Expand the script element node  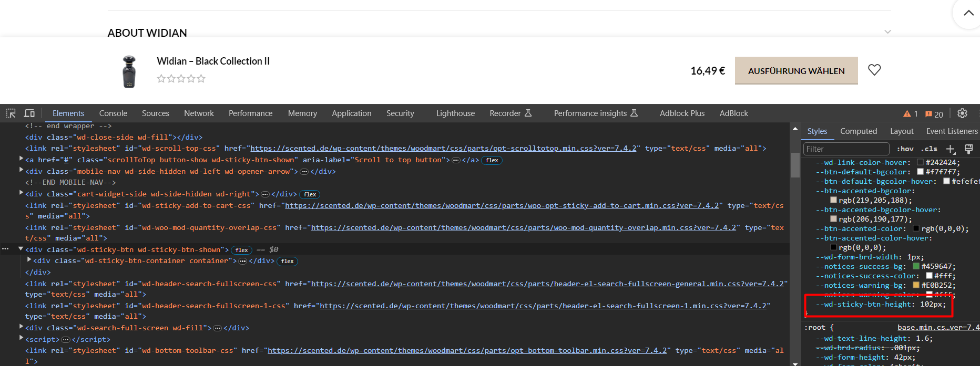click(x=21, y=338)
